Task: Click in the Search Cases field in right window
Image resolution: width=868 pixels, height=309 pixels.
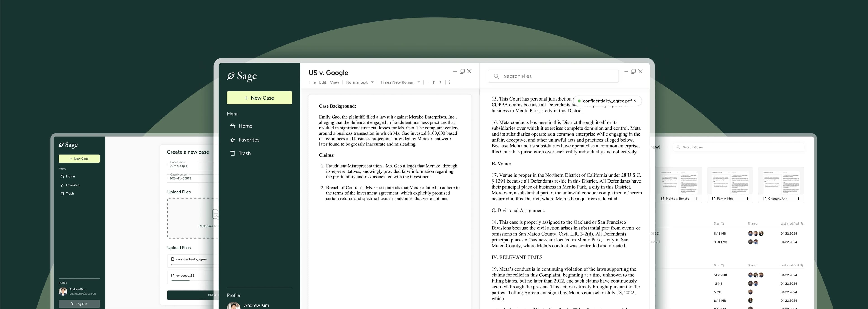Action: tap(738, 147)
